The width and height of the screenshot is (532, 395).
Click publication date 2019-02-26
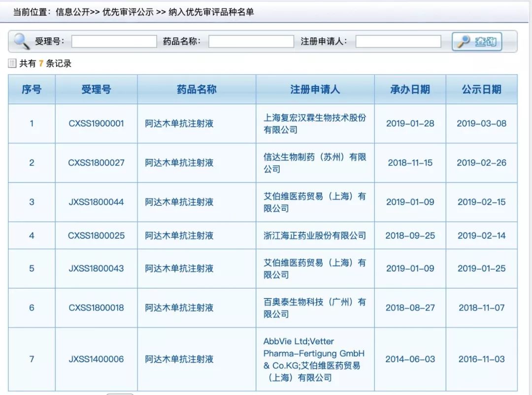[x=481, y=163]
